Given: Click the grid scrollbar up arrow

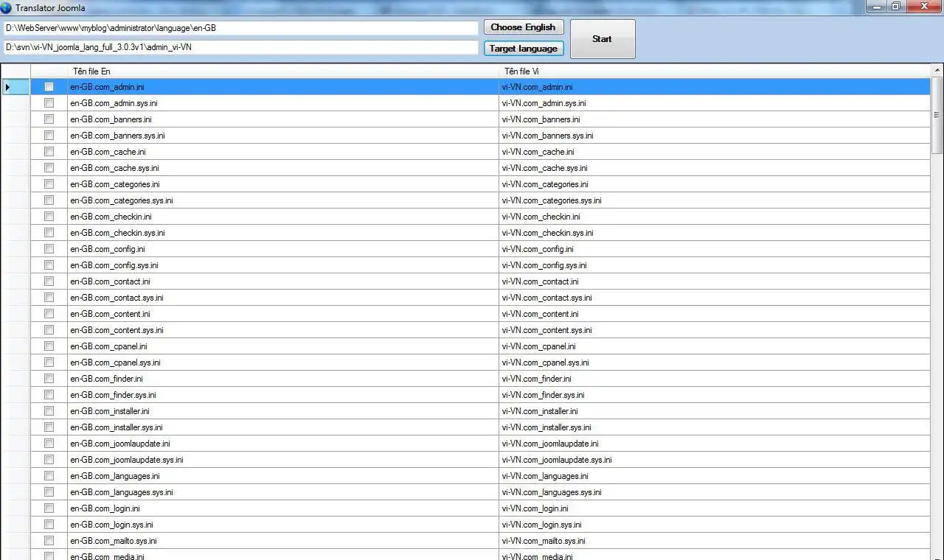Looking at the screenshot, I should click(937, 70).
